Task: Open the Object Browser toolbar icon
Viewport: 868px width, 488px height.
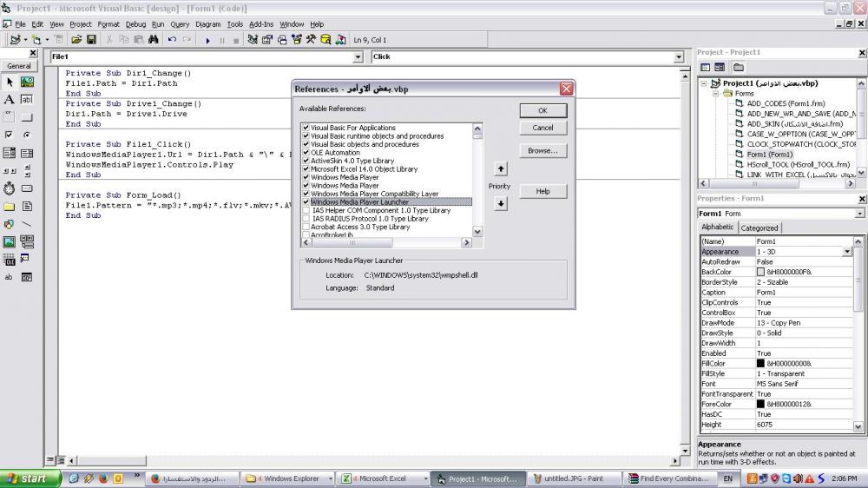Action: (x=297, y=40)
